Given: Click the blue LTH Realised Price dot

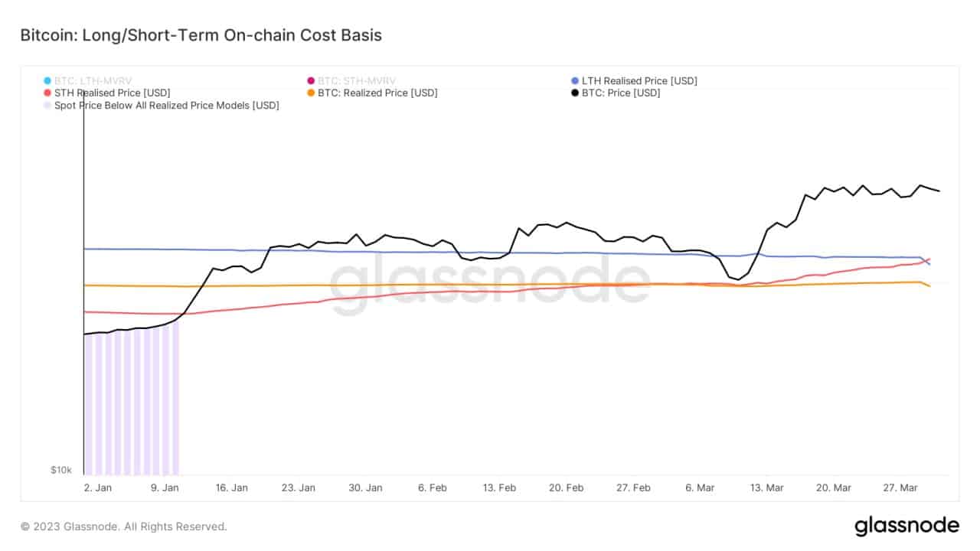Looking at the screenshot, I should 574,80.
